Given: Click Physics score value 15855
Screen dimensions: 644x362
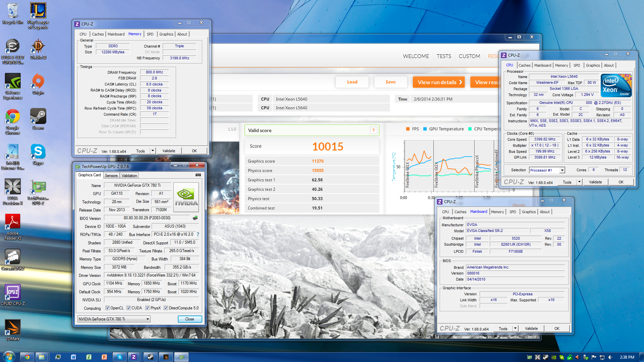Looking at the screenshot, I should coord(318,171).
